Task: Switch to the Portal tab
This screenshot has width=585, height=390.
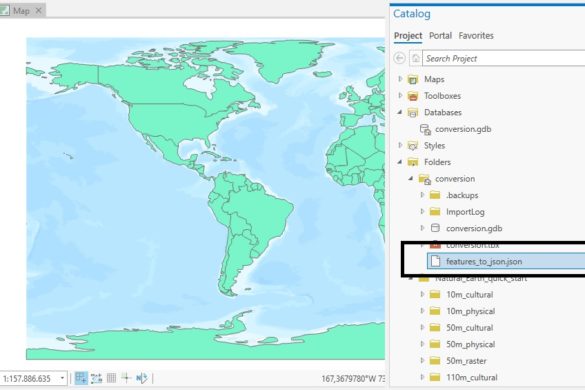Action: coord(440,36)
